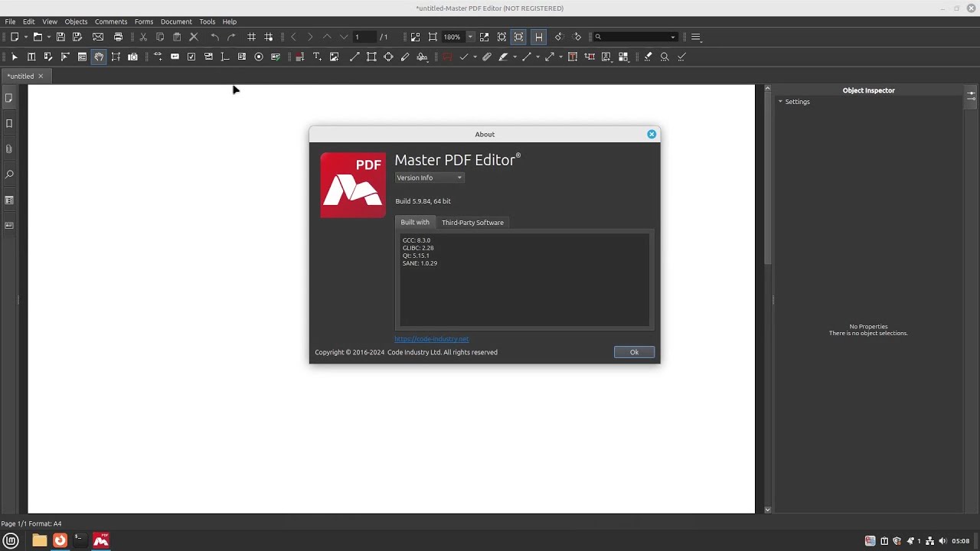Open the File menu
Screen dimensions: 980x551
click(x=10, y=21)
